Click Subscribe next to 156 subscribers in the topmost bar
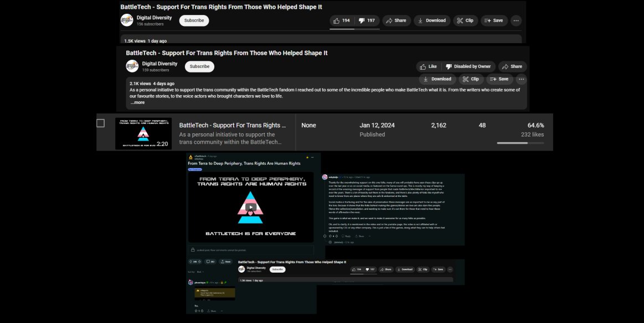 click(194, 20)
